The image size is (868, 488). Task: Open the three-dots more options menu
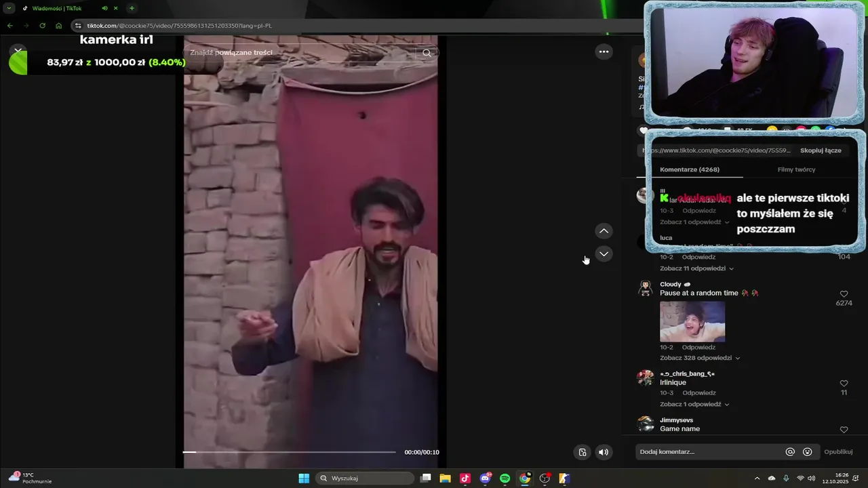pyautogui.click(x=604, y=52)
